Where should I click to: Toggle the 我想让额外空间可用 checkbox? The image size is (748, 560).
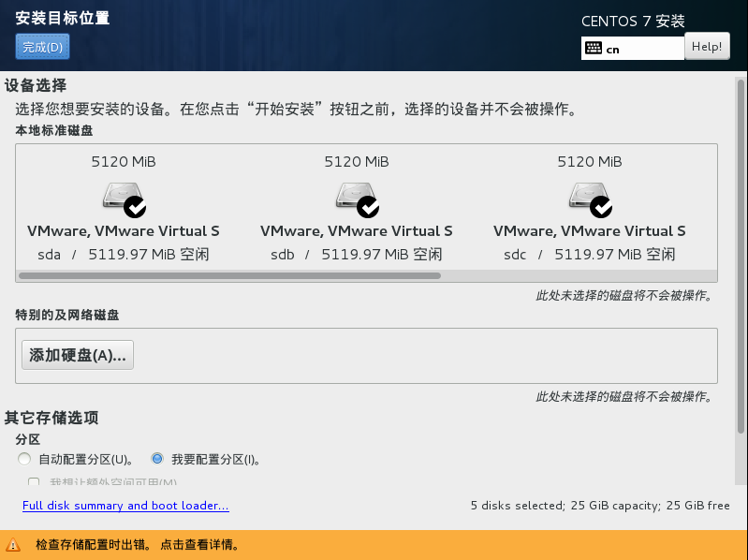(x=34, y=481)
